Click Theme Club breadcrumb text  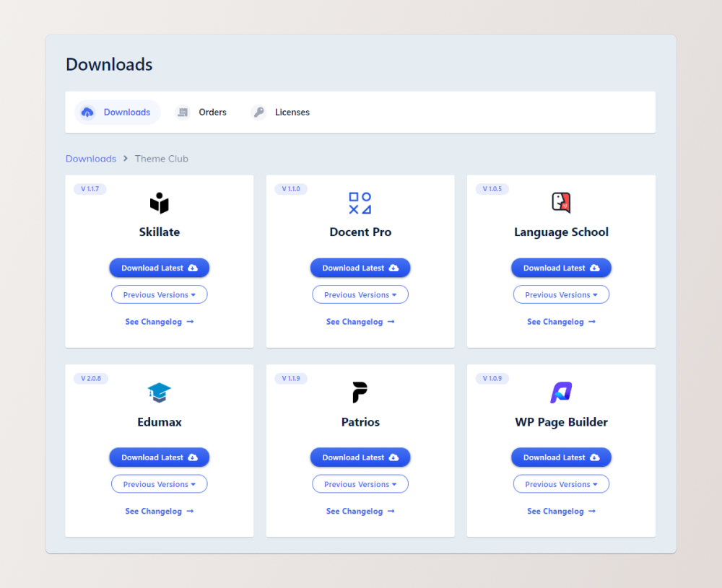[x=162, y=159]
